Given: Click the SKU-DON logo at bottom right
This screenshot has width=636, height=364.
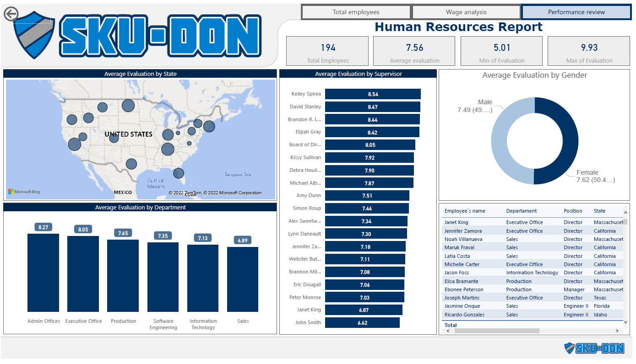Looking at the screenshot, I should [595, 348].
